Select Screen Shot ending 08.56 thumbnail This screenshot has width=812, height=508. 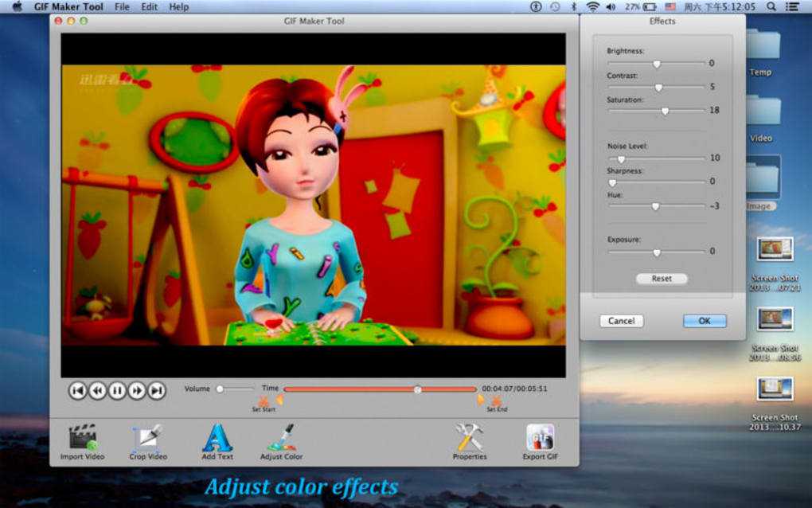pos(775,319)
